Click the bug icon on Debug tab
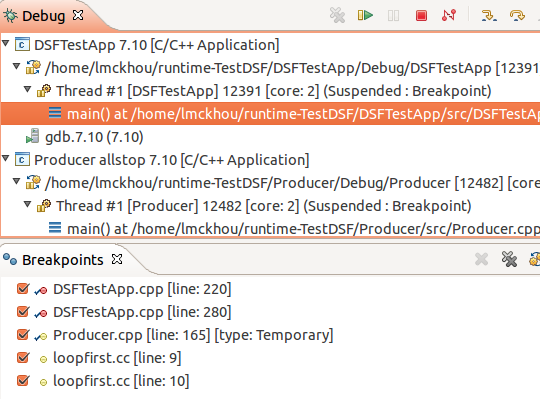 click(10, 16)
